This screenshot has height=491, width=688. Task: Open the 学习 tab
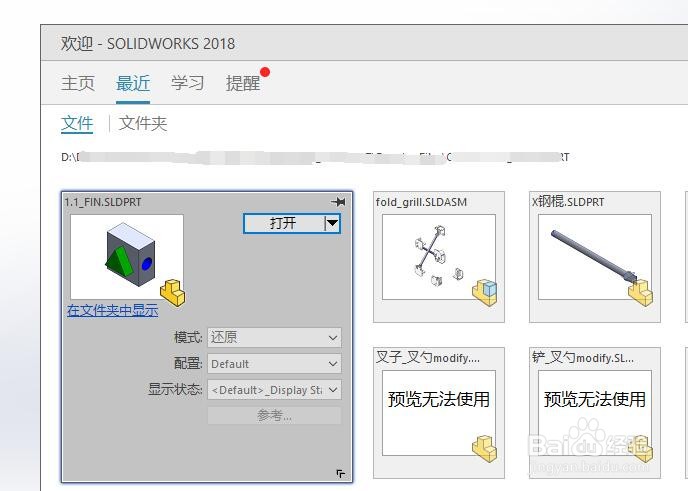[x=188, y=83]
